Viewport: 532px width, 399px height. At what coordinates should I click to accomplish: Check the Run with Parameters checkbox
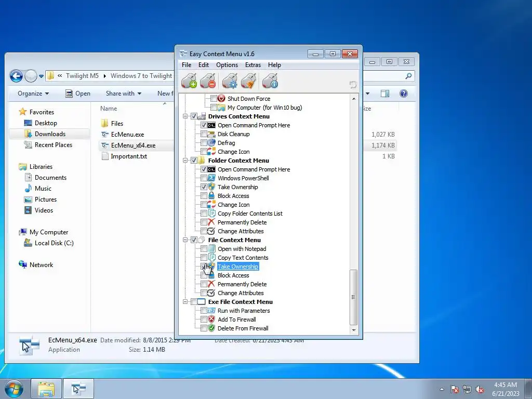pyautogui.click(x=204, y=311)
